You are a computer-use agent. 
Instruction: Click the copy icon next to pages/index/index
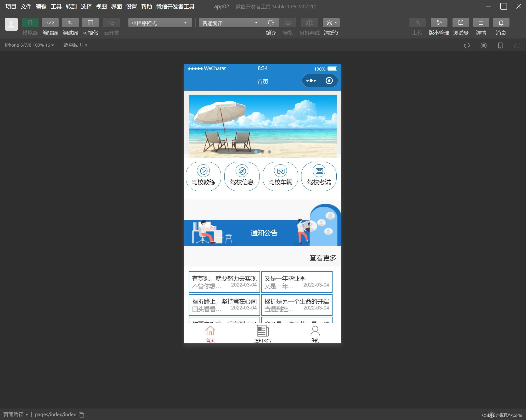[81, 415]
